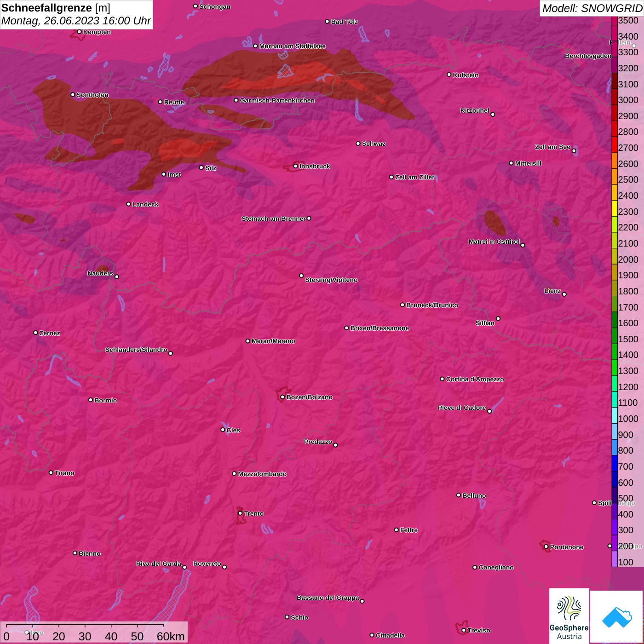
Task: Click the Meran/Merano city label
Action: pyautogui.click(x=273, y=341)
